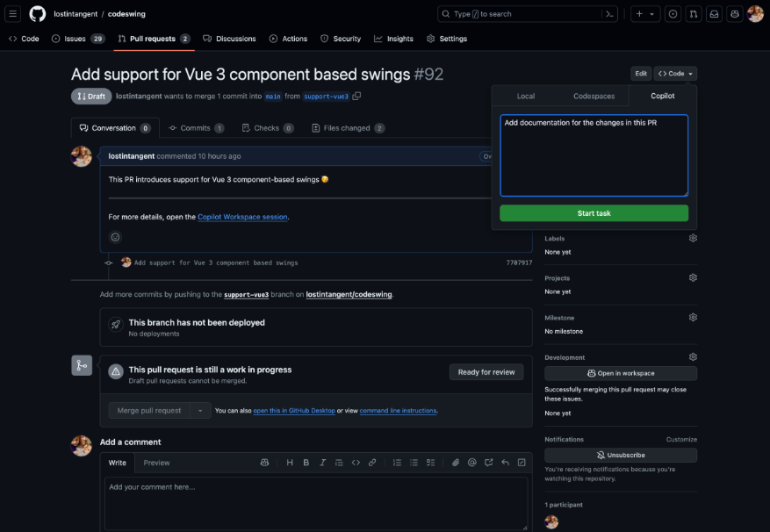Insert a hyperlink in the comment box

pos(371,463)
